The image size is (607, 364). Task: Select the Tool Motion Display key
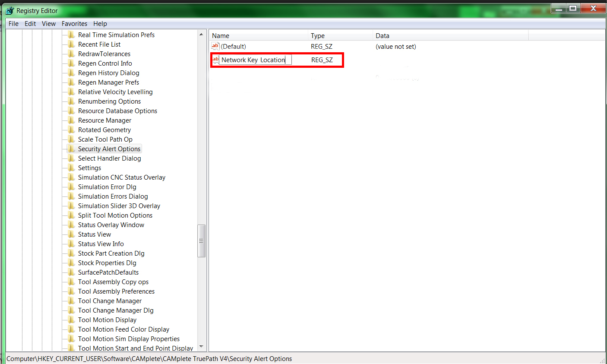pos(107,320)
